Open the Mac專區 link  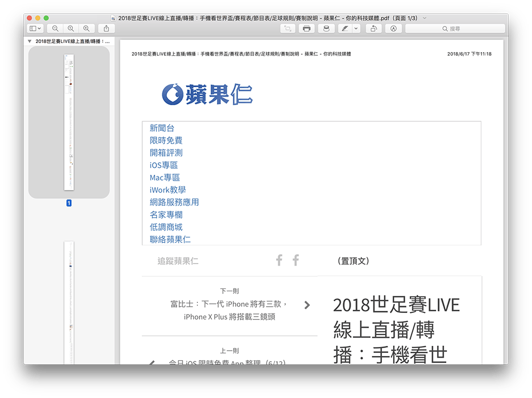(164, 177)
